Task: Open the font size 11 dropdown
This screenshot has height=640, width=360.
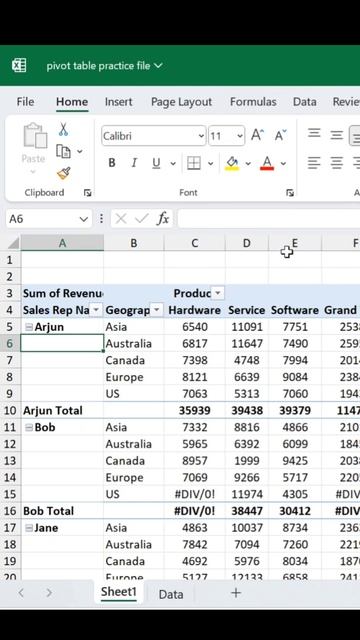Action: point(240,136)
